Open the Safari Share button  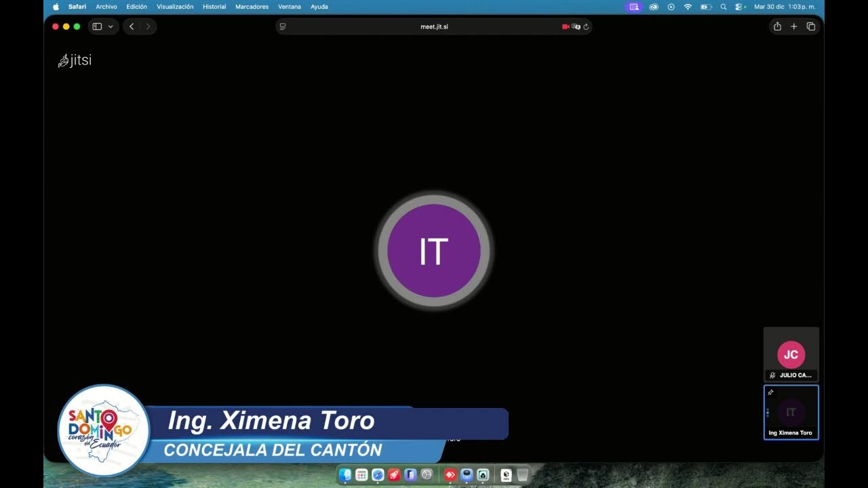click(777, 26)
